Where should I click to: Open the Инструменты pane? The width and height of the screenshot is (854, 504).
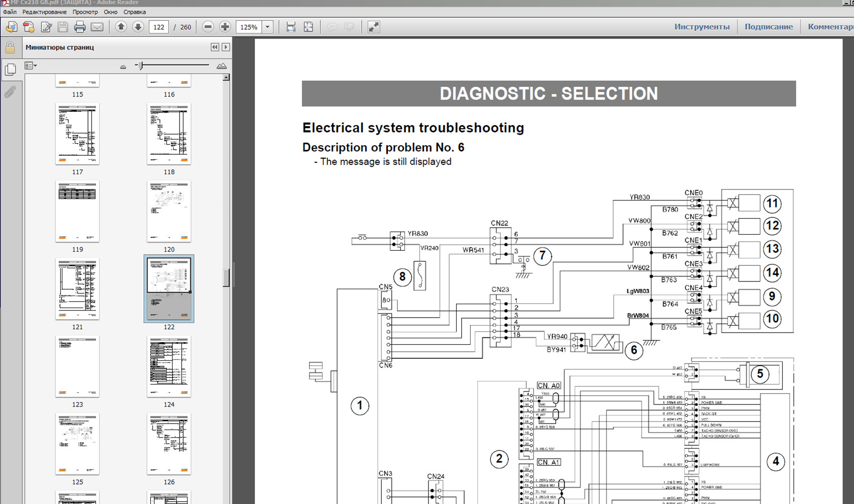702,27
